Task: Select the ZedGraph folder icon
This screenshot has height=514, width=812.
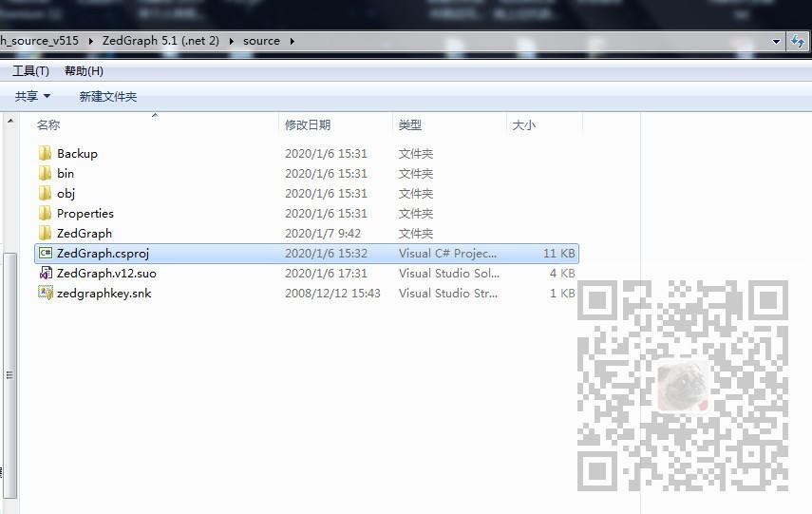Action: [45, 233]
